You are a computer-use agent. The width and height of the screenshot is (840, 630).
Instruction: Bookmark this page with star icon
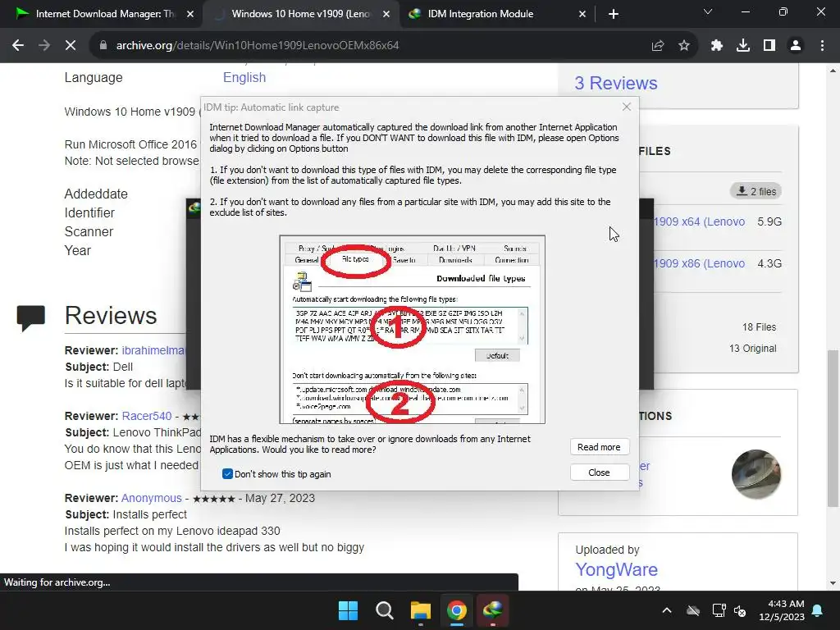click(684, 46)
